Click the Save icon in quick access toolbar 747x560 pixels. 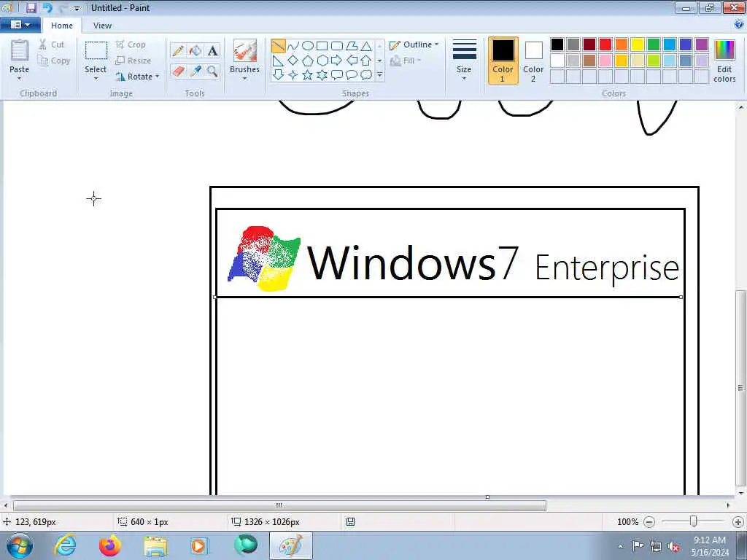click(31, 7)
